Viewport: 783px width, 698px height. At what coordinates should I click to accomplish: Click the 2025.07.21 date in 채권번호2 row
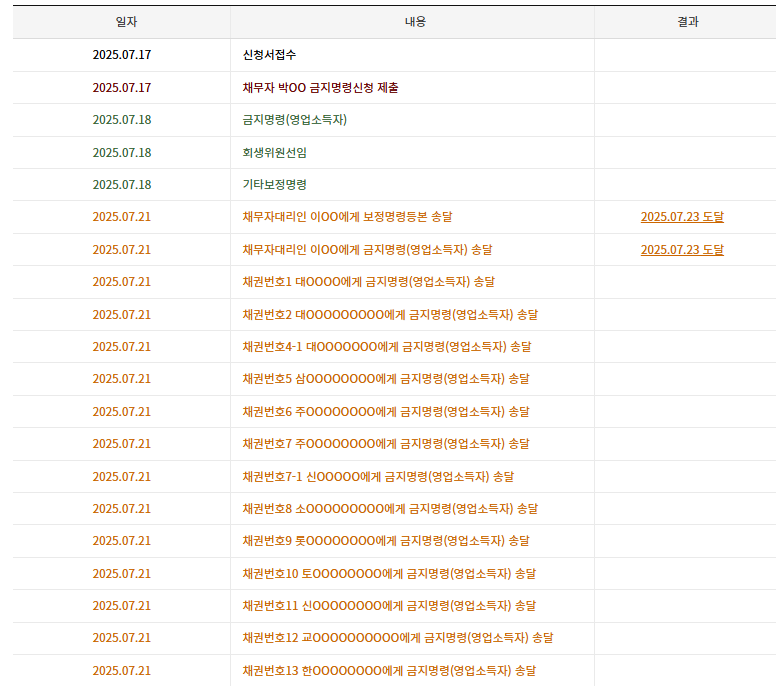(x=122, y=315)
